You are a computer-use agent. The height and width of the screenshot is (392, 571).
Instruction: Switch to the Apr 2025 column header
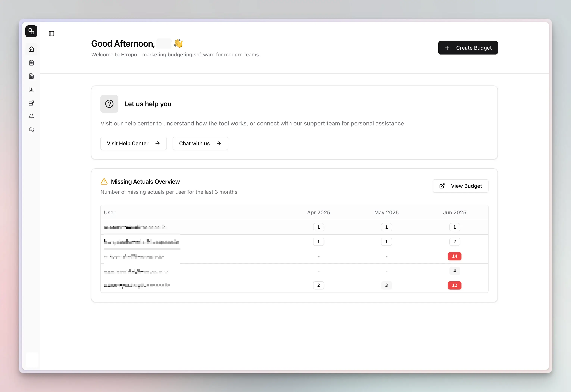pyautogui.click(x=318, y=212)
